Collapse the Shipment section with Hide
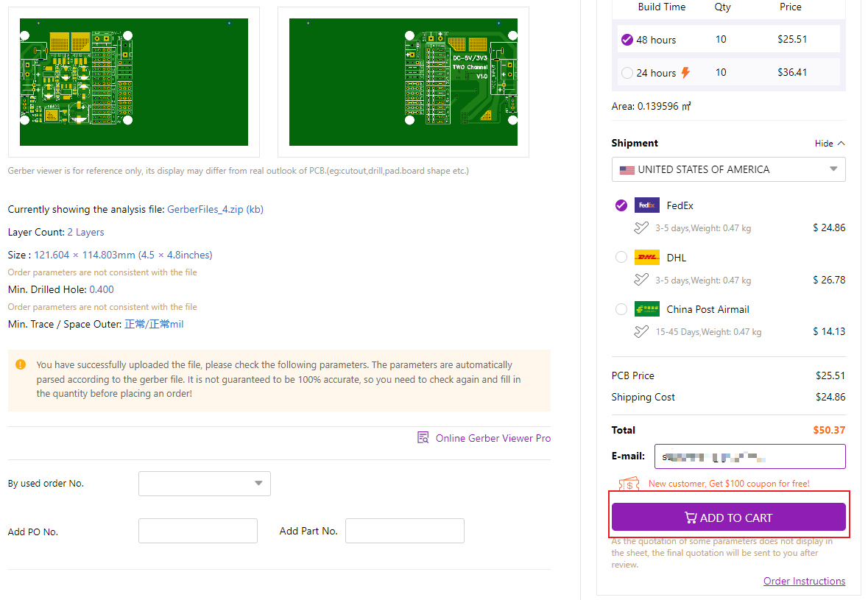868x600 pixels. point(829,144)
